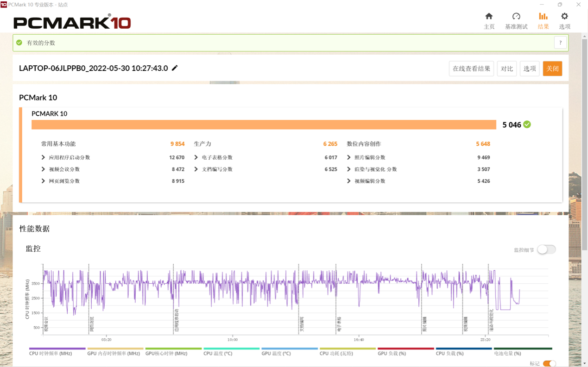Viewport: 588px width, 367px height.
Task: Expand 视频会议分数 row
Action: (43, 169)
